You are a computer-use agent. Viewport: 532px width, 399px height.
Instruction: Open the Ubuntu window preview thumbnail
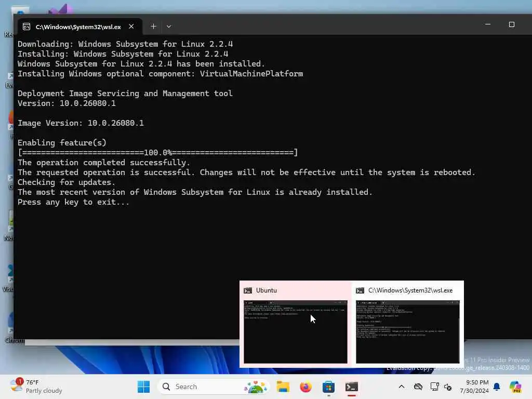click(295, 331)
